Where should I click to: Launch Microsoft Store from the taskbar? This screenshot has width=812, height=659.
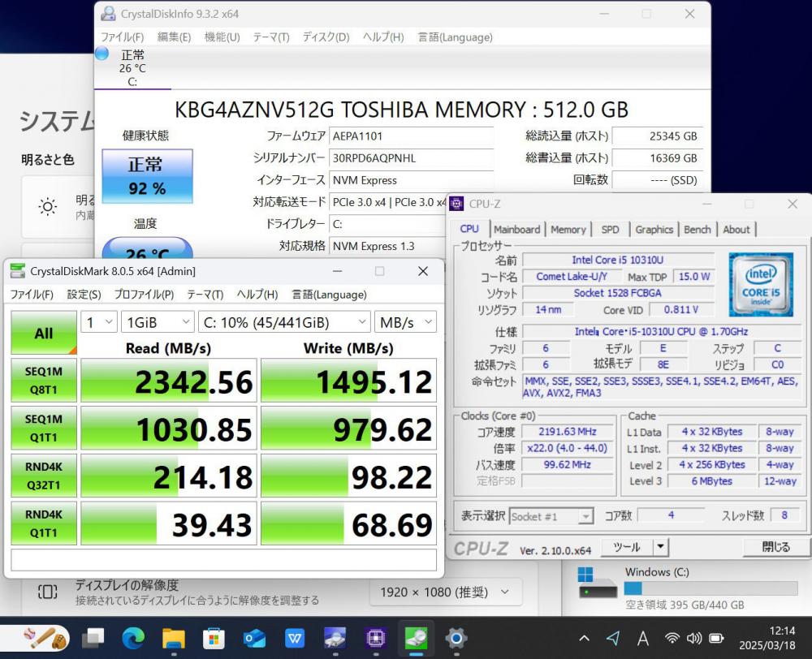point(214,638)
